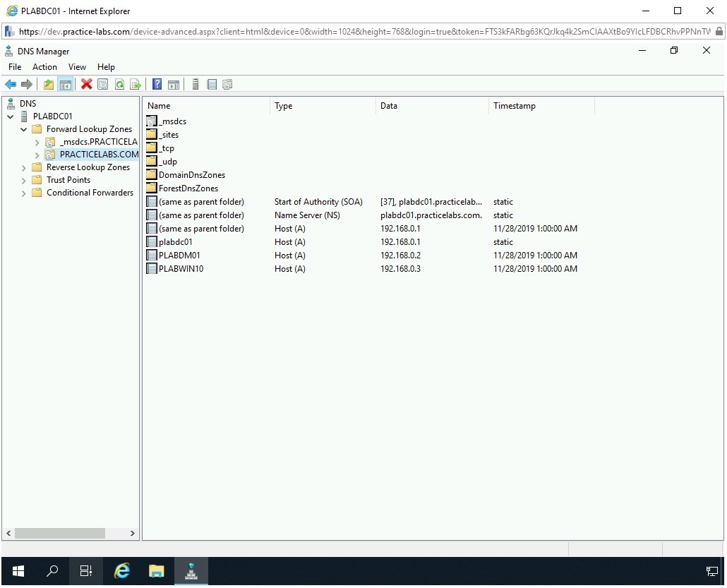Click the red Delete toolbar icon

click(86, 85)
